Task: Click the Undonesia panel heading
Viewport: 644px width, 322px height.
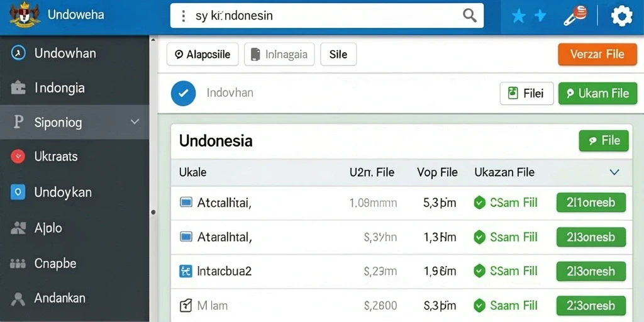Action: (x=216, y=141)
